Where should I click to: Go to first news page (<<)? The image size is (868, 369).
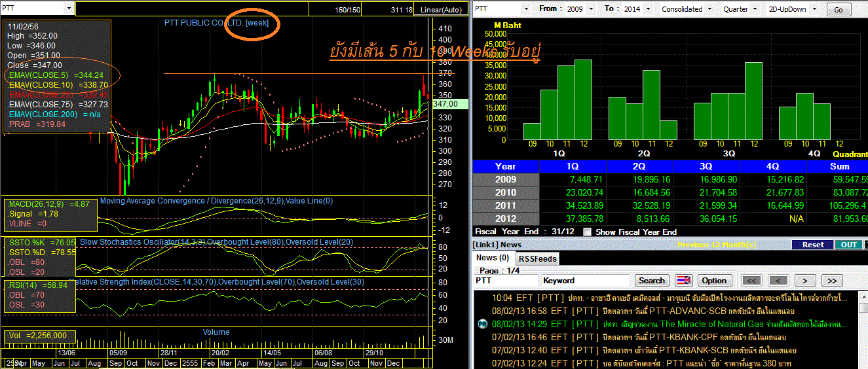pyautogui.click(x=753, y=280)
